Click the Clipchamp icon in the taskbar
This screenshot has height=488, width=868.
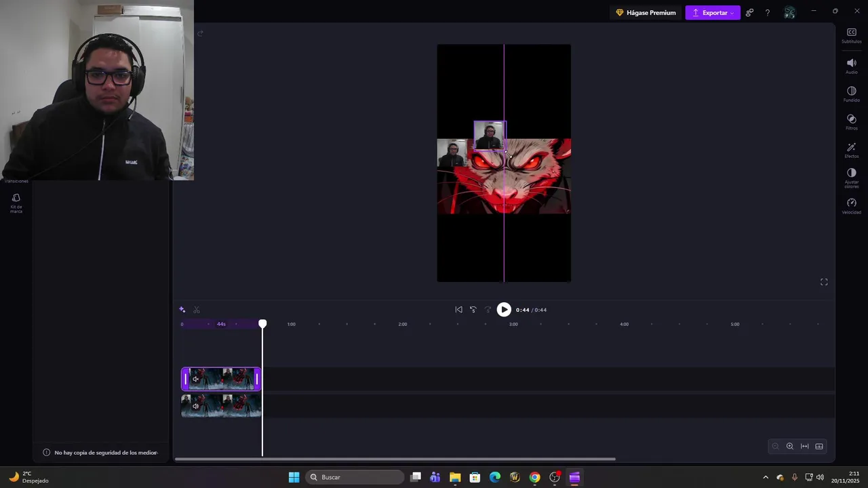tap(574, 477)
